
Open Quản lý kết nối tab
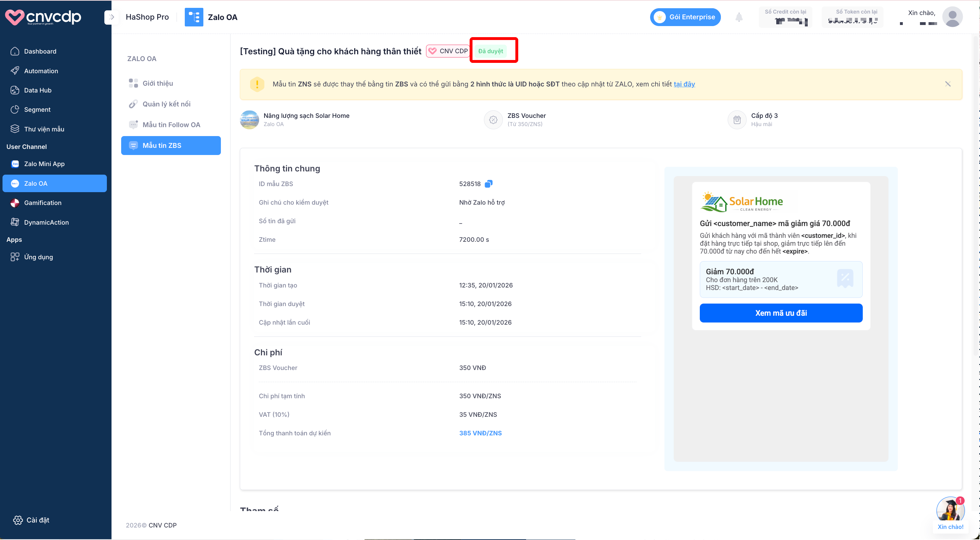[166, 104]
